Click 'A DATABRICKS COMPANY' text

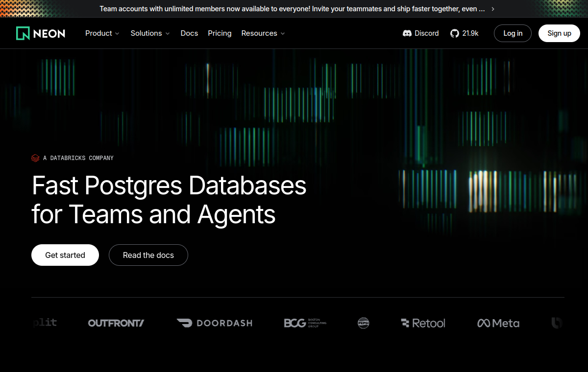[78, 158]
